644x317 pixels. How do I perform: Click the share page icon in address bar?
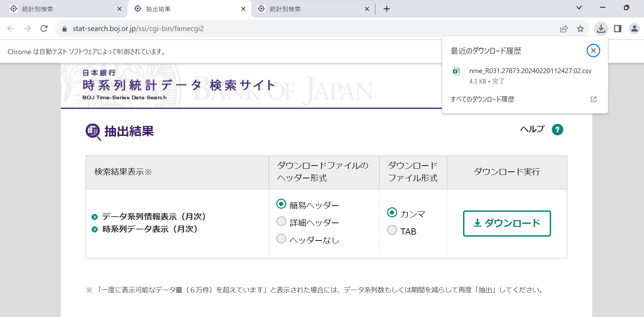564,29
